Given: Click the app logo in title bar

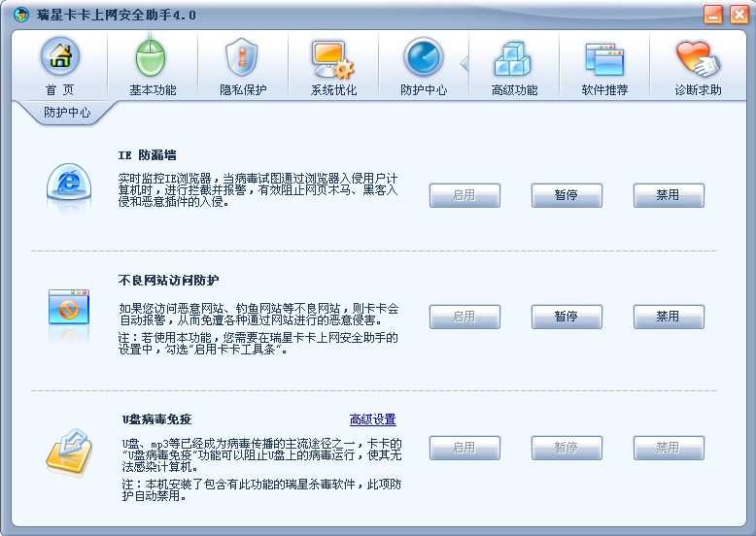Looking at the screenshot, I should (21, 15).
